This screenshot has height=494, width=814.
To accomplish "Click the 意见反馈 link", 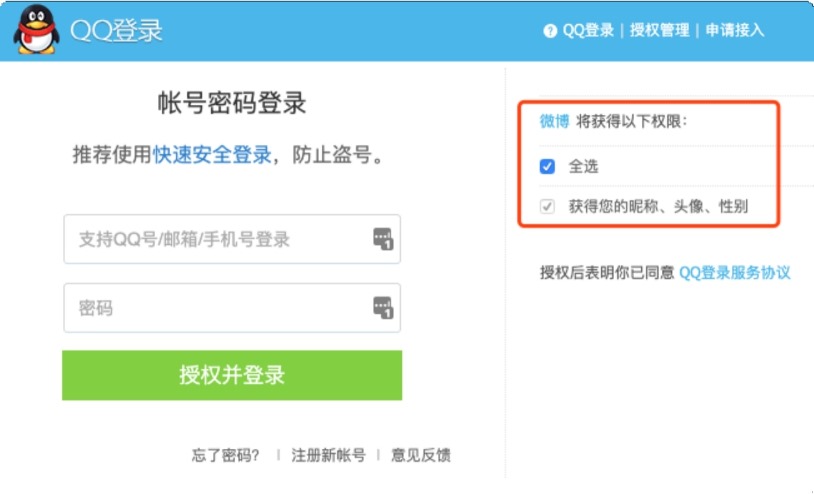I will pos(421,455).
